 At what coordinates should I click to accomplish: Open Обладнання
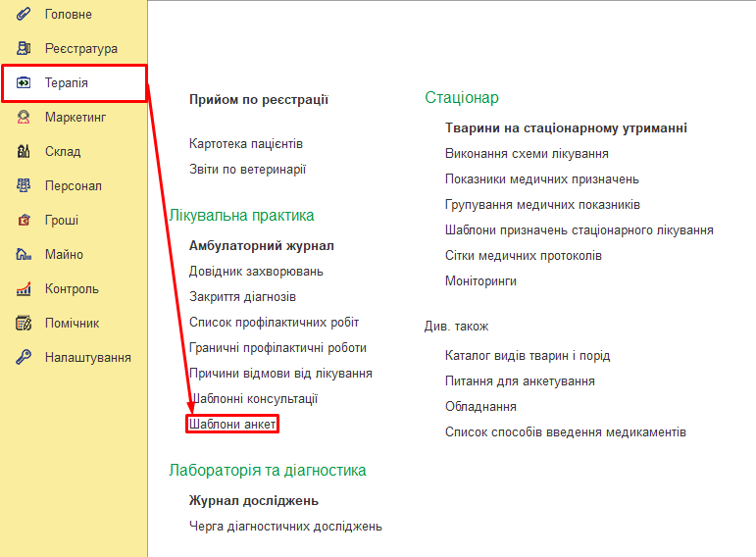(x=480, y=407)
